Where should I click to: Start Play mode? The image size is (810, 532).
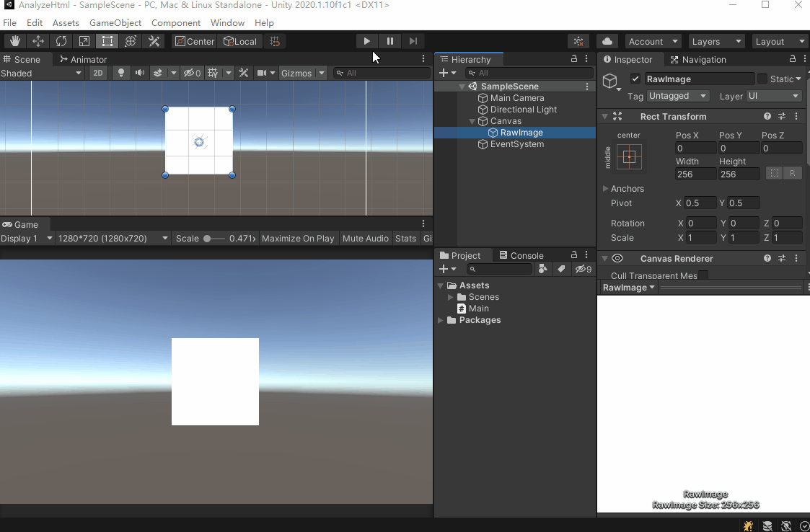click(367, 41)
